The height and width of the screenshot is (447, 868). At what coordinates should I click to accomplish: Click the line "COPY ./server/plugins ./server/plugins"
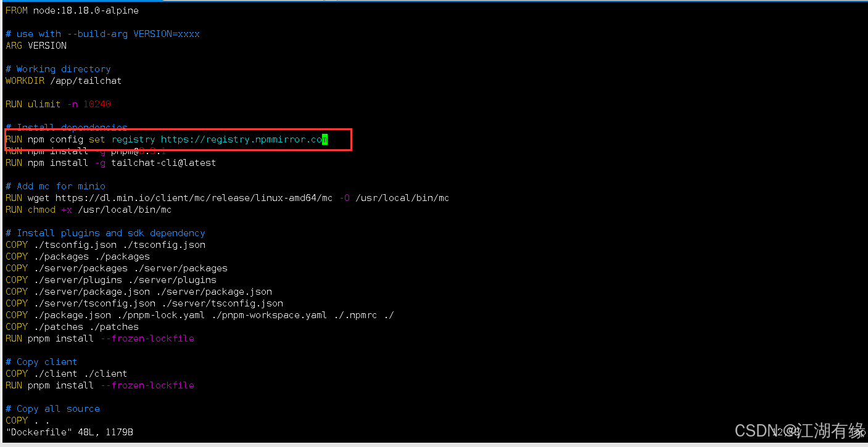(111, 280)
